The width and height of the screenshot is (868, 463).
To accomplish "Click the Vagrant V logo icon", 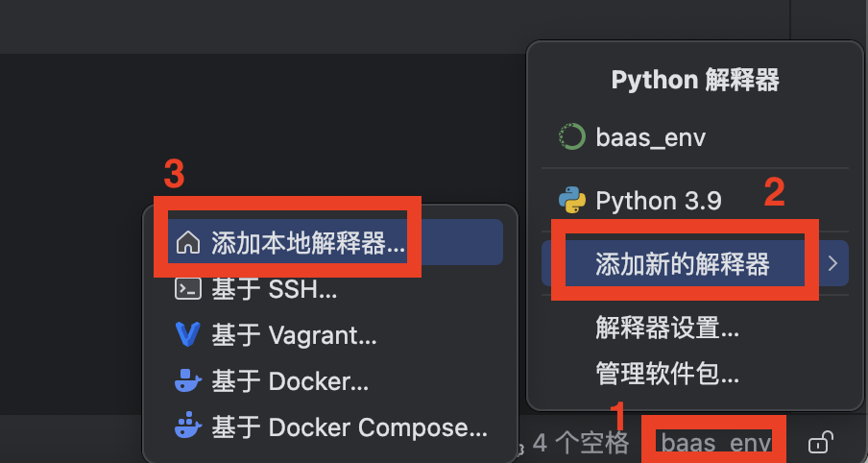I will coord(187,334).
